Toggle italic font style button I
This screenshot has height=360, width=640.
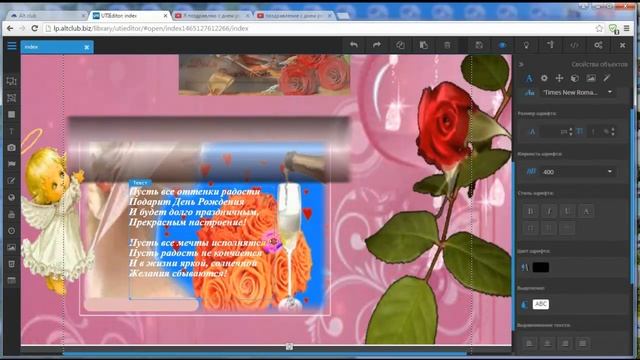click(x=549, y=211)
